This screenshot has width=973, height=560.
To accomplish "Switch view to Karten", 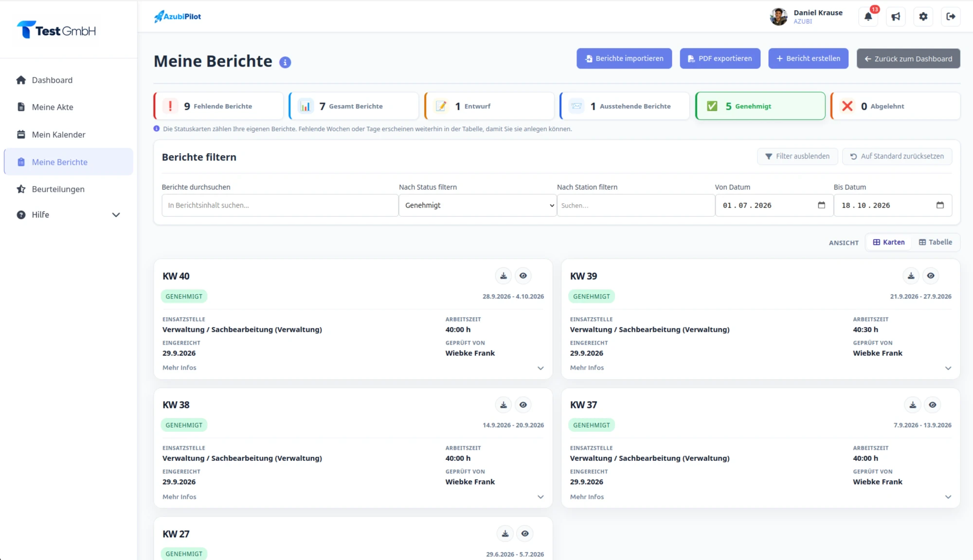I will [889, 242].
